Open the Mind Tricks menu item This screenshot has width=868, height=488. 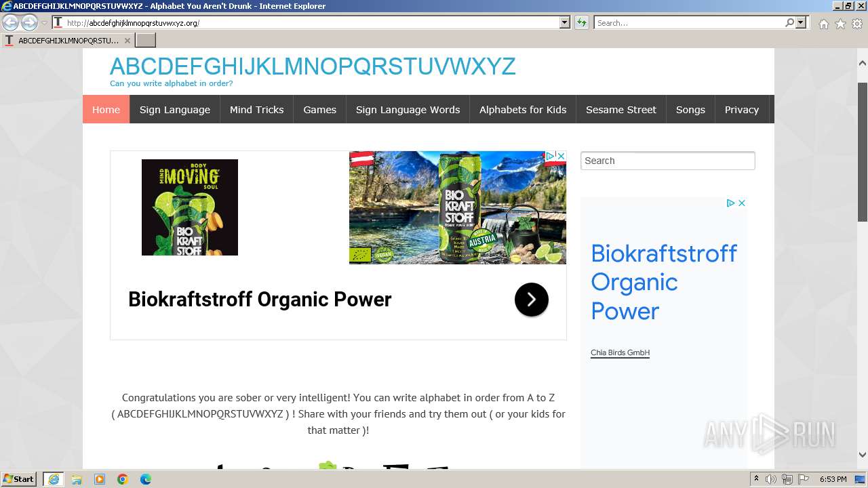coord(256,110)
